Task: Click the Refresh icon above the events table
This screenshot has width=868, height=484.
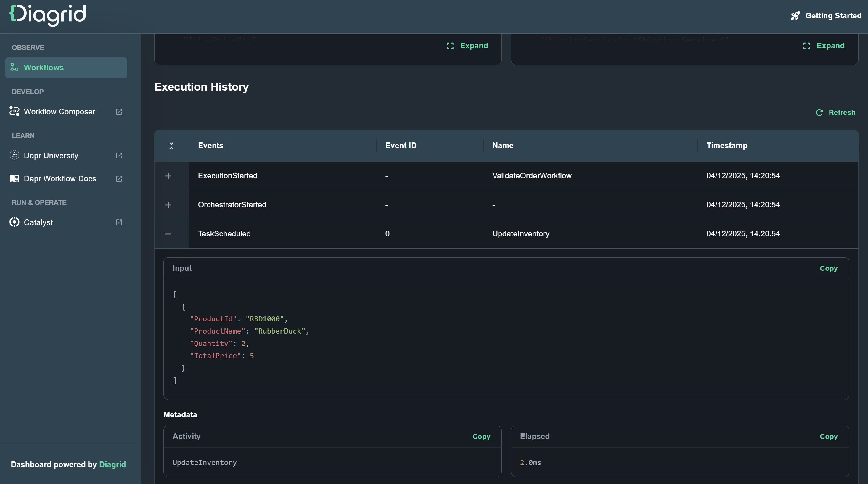Action: (x=820, y=113)
